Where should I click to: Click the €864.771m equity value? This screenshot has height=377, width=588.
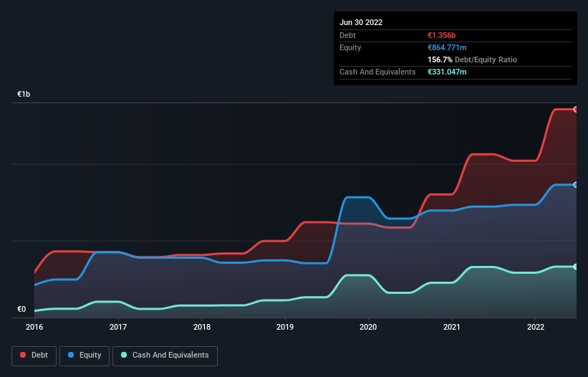coord(447,47)
